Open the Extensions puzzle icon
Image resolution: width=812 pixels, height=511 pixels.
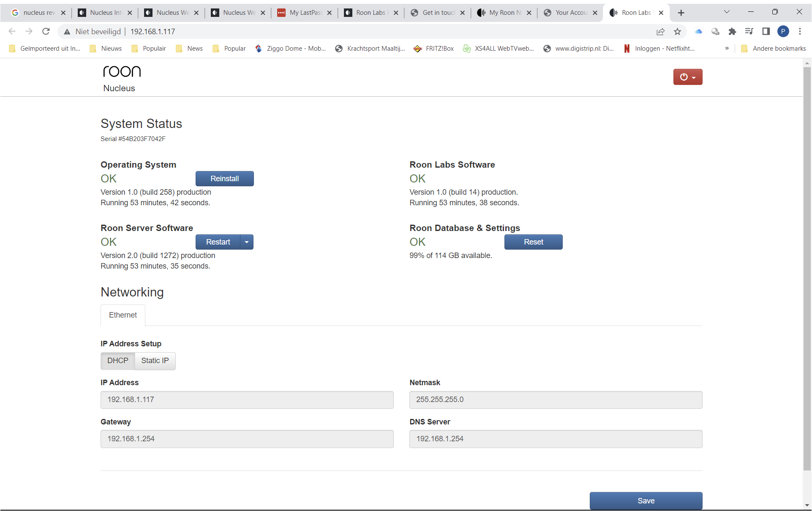(732, 32)
